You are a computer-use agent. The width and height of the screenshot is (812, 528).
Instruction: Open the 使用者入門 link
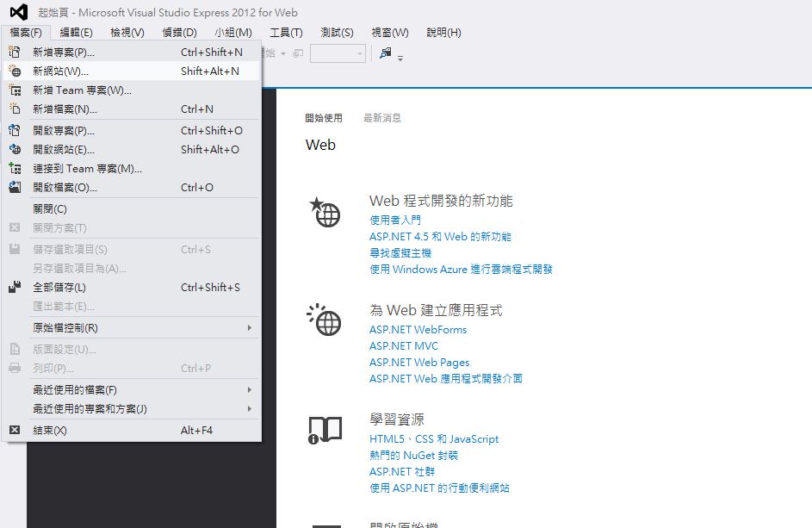(395, 221)
